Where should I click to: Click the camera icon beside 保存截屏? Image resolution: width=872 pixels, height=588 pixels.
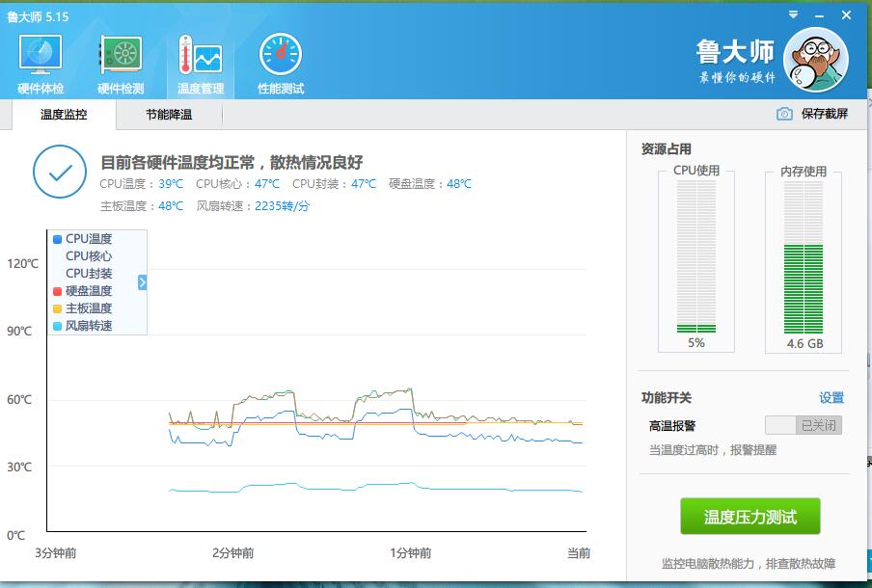tap(784, 114)
